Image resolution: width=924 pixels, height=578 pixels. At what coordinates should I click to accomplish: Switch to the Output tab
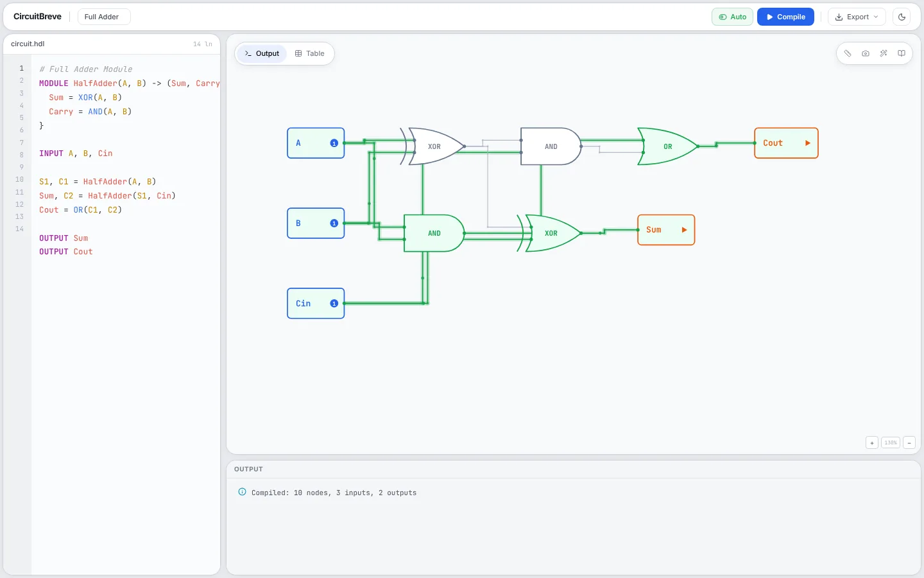(x=262, y=53)
